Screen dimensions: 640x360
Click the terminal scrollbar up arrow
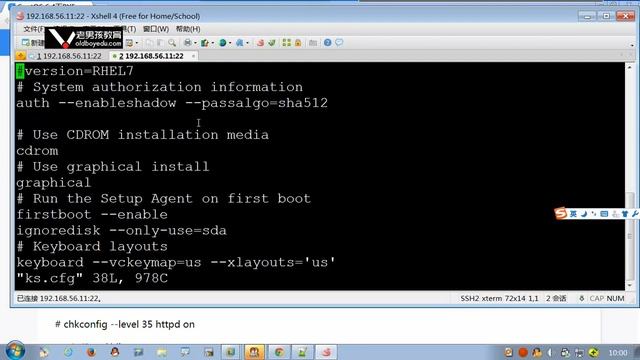point(630,67)
